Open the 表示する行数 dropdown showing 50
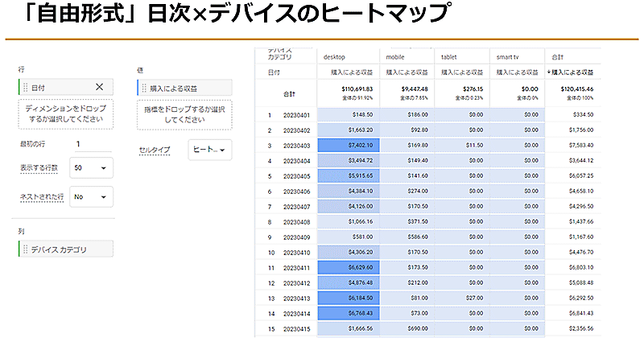 91,167
